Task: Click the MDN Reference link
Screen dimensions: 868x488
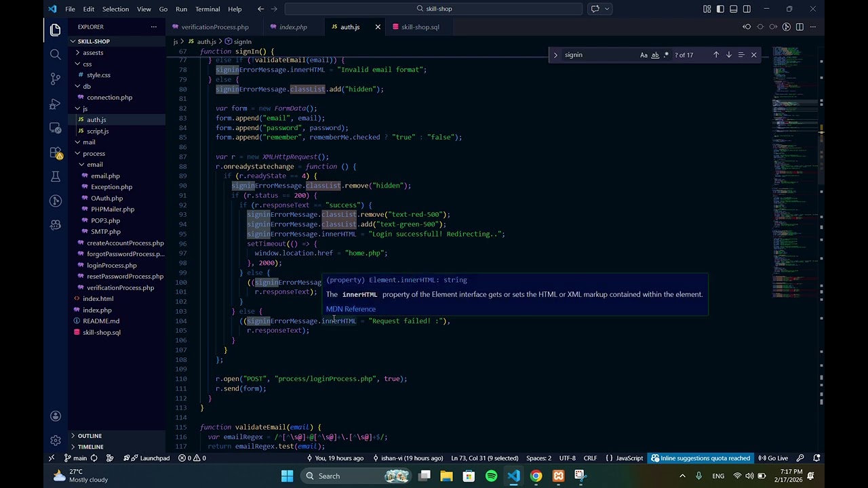Action: (x=351, y=309)
